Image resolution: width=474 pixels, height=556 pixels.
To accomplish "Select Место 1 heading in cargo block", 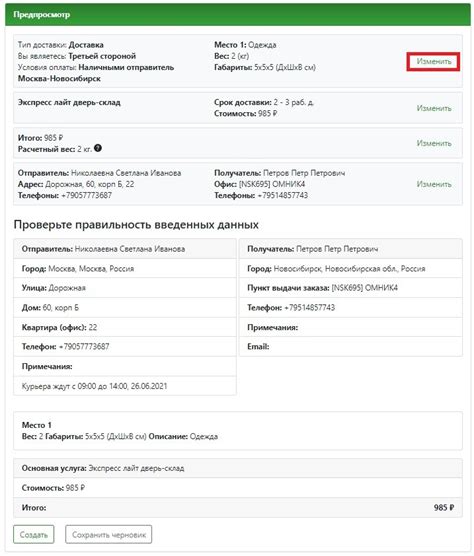I will pos(37,425).
